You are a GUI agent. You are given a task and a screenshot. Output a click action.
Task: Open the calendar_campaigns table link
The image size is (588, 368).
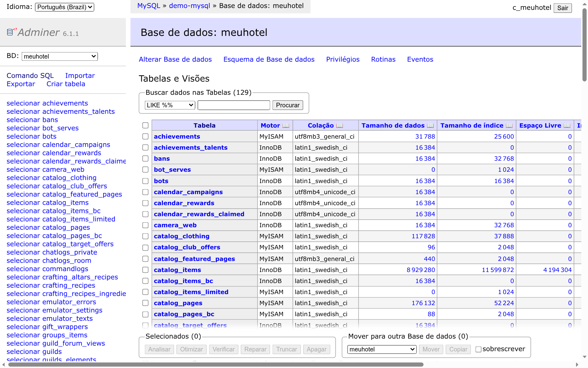tap(188, 192)
